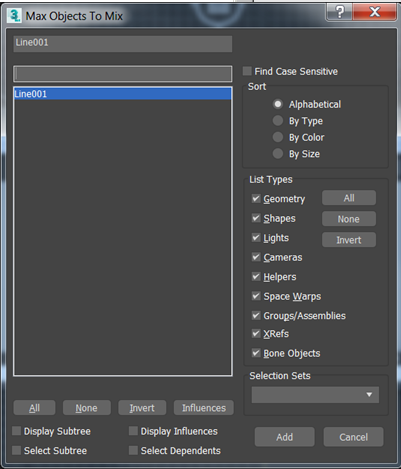This screenshot has height=469, width=401.
Task: Uncheck the Geometry list type
Action: tap(256, 199)
